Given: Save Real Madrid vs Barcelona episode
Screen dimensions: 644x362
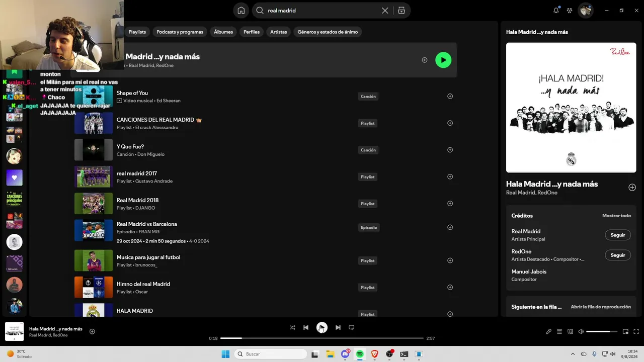Looking at the screenshot, I should (x=450, y=227).
